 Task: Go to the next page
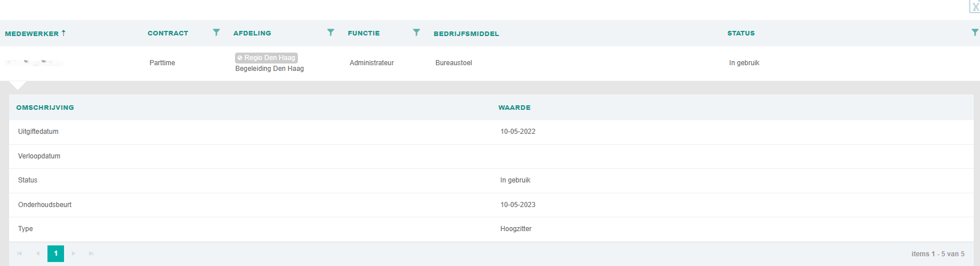point(74,253)
